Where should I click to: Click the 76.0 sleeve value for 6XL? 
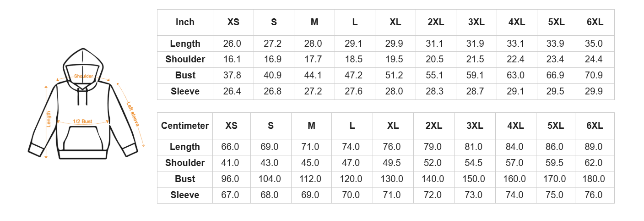pos(594,195)
